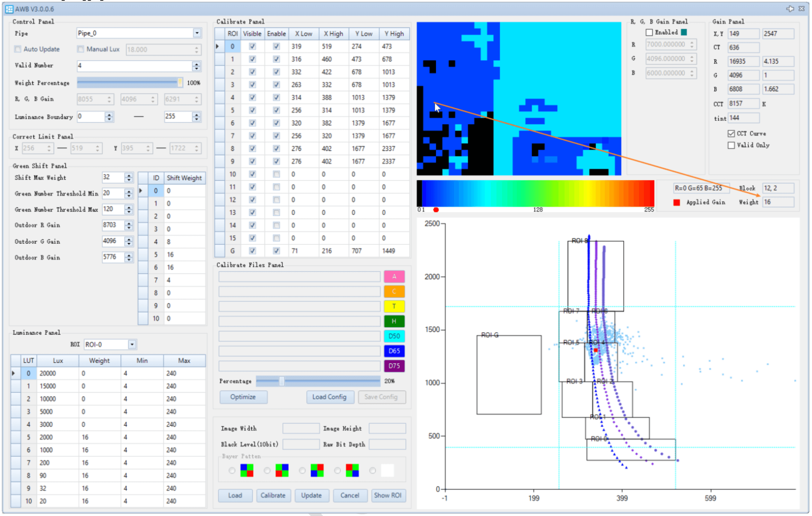Click the red Applied Gain legend square

click(676, 203)
